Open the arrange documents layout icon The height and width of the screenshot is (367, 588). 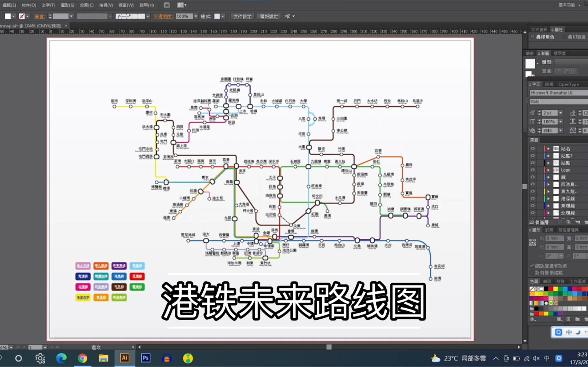click(x=181, y=5)
